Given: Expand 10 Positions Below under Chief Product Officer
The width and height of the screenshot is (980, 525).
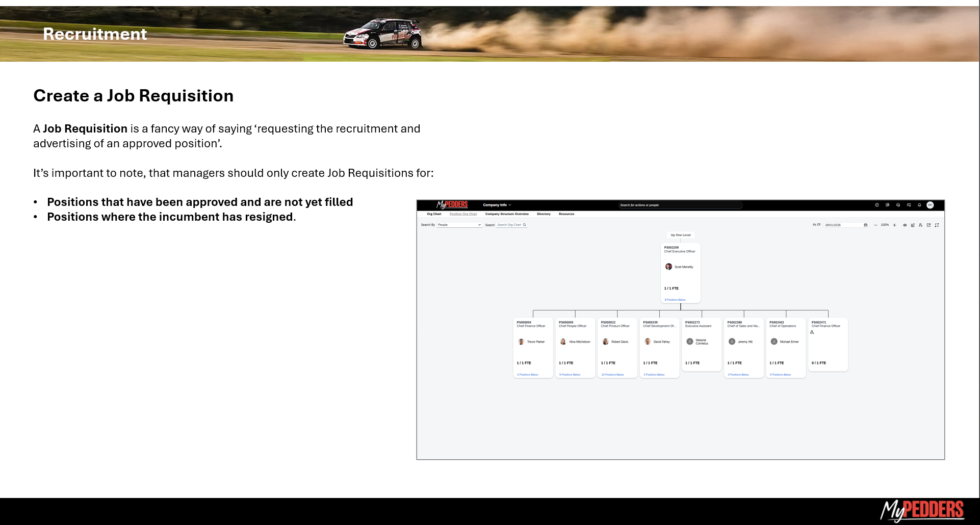Looking at the screenshot, I should [x=612, y=375].
